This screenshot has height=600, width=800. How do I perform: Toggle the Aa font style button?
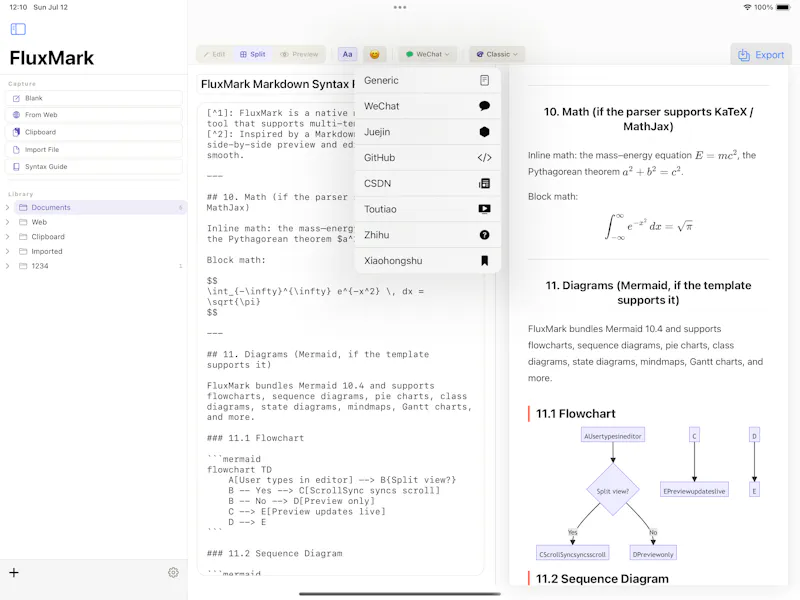click(x=347, y=54)
